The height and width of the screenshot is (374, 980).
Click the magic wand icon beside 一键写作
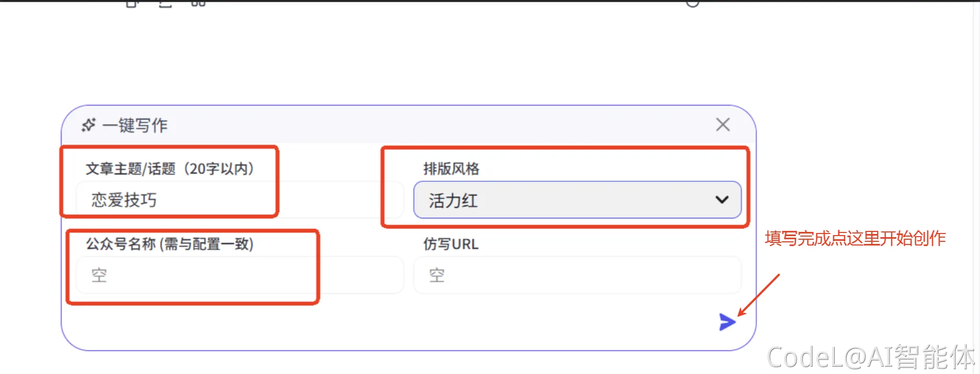[89, 125]
